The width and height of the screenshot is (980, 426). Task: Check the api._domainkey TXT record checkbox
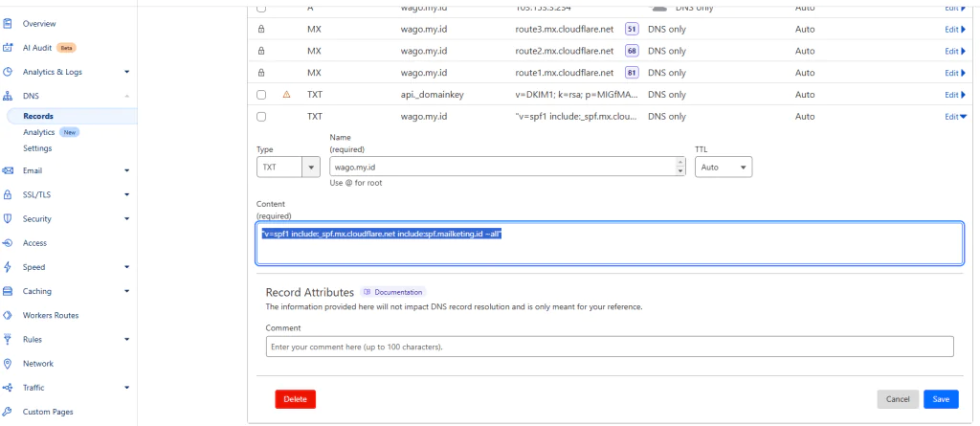click(x=261, y=95)
